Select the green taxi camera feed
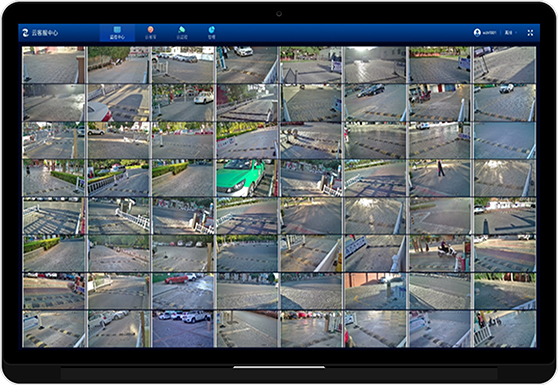This screenshot has width=558, height=385. point(247,178)
